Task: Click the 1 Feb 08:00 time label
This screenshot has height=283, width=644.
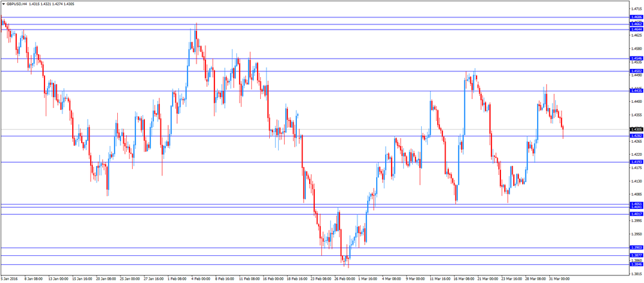Action: [177, 279]
